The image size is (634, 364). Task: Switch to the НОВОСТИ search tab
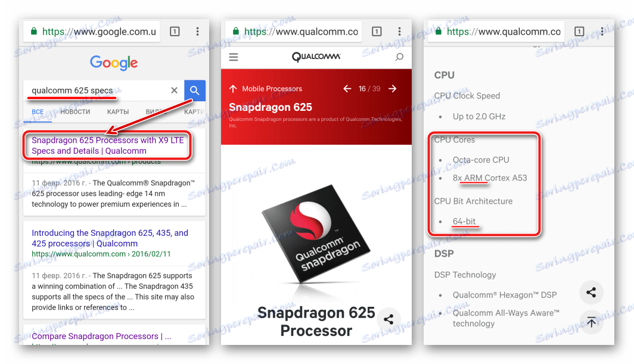point(75,111)
